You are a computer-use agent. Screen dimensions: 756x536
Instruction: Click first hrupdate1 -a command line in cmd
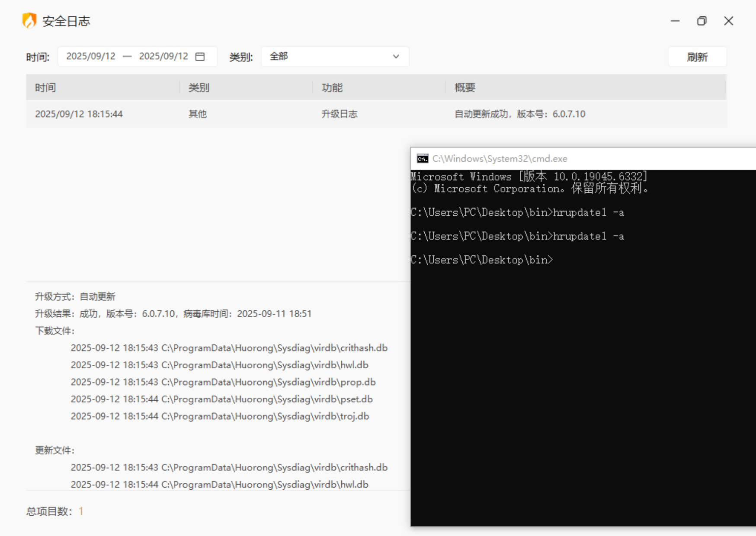click(x=518, y=212)
